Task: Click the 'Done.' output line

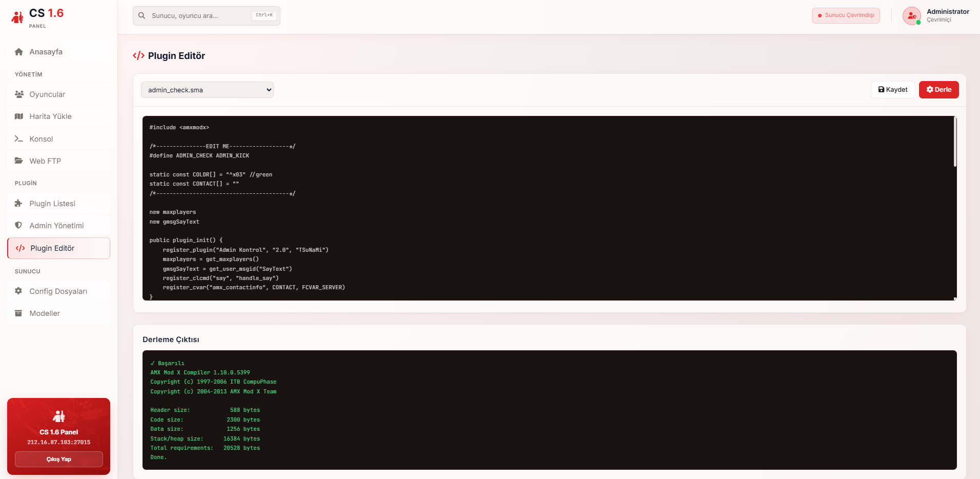Action: click(x=158, y=457)
